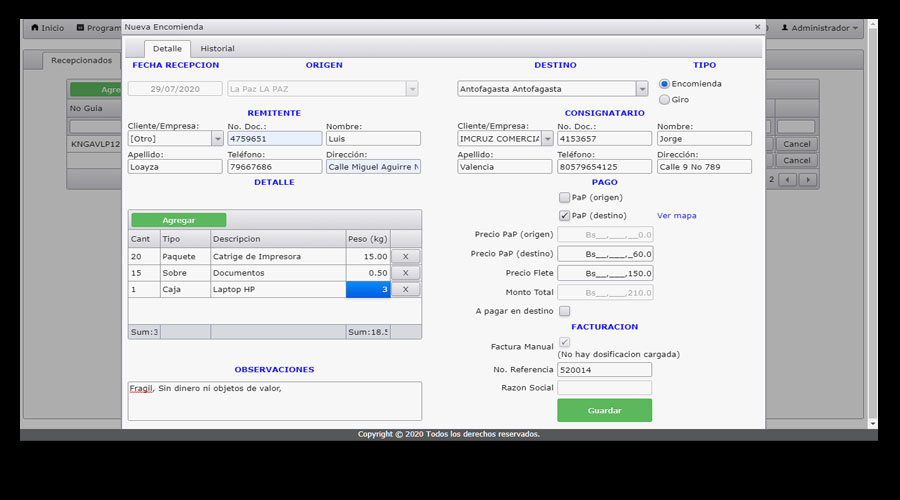900x500 pixels.
Task: Click the Precio PaP (destino) field
Action: point(605,254)
